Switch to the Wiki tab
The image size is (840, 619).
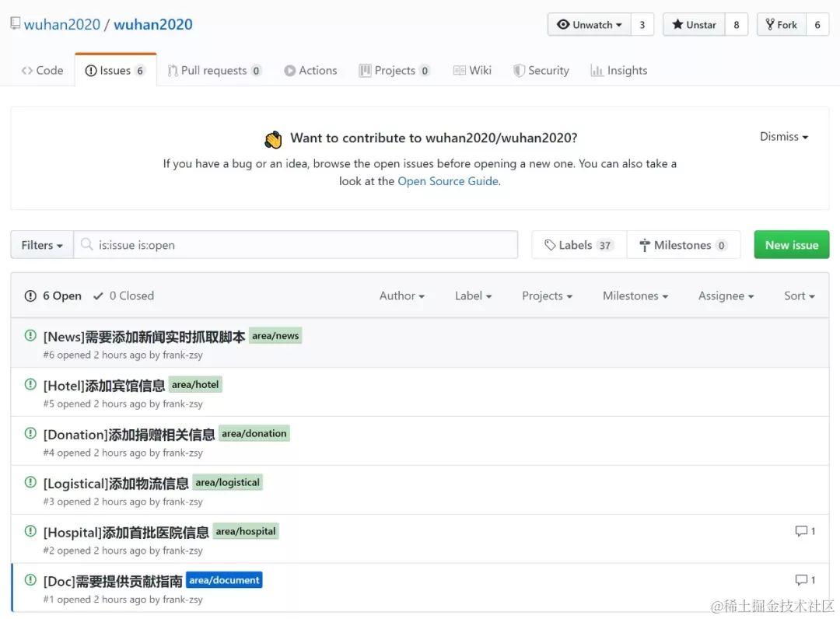[x=473, y=70]
